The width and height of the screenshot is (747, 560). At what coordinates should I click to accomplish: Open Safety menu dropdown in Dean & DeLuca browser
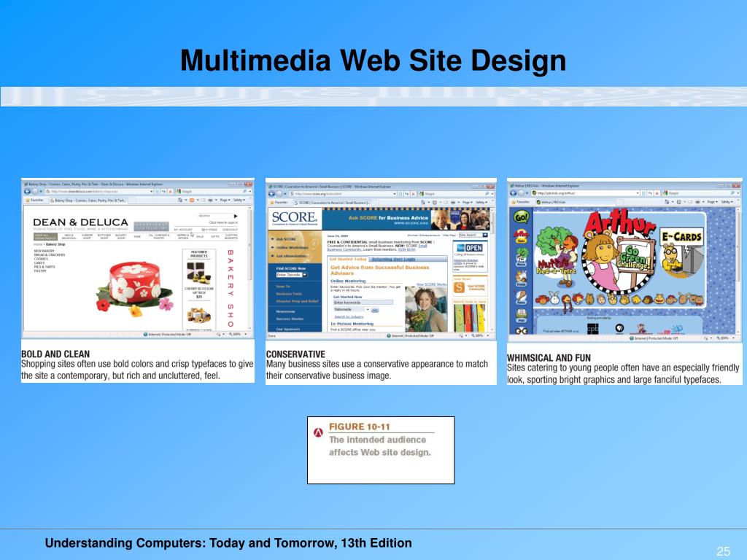tap(239, 200)
